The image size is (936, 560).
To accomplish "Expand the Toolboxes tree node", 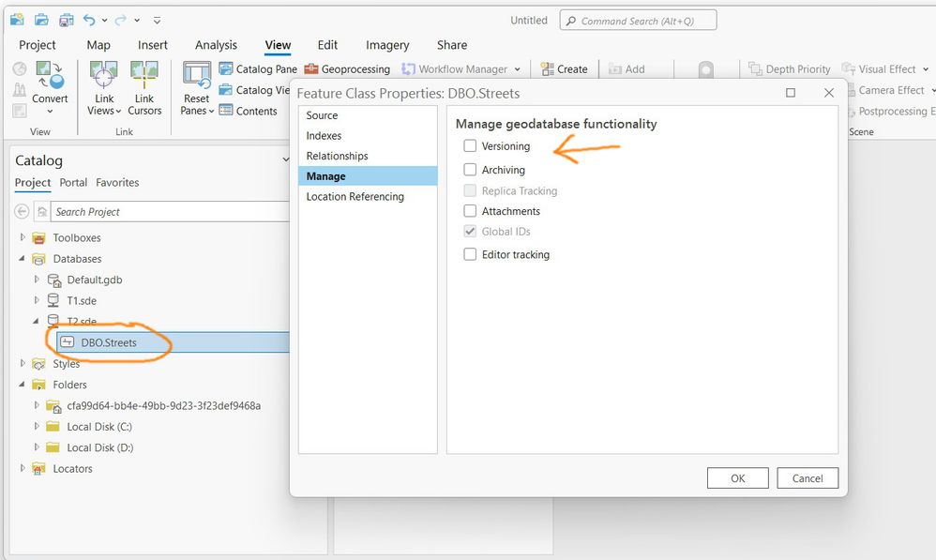I will coord(23,237).
